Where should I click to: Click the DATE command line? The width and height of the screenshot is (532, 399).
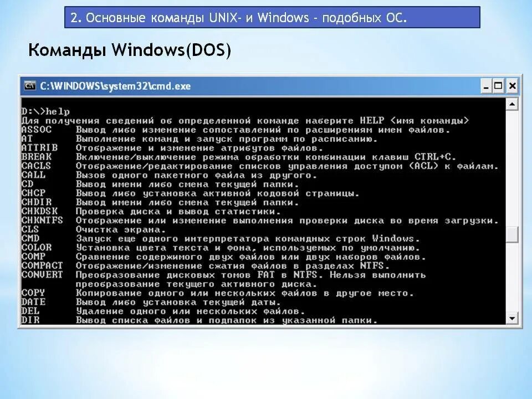151,302
